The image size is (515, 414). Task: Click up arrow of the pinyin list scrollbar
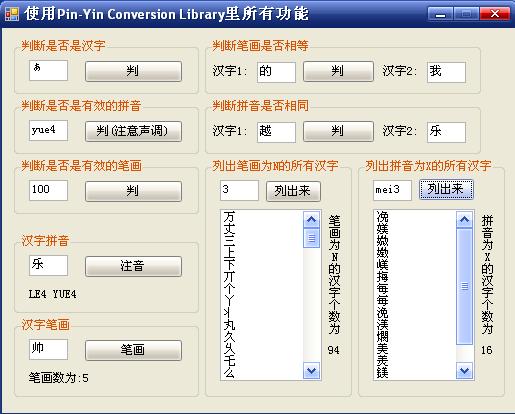[x=464, y=219]
